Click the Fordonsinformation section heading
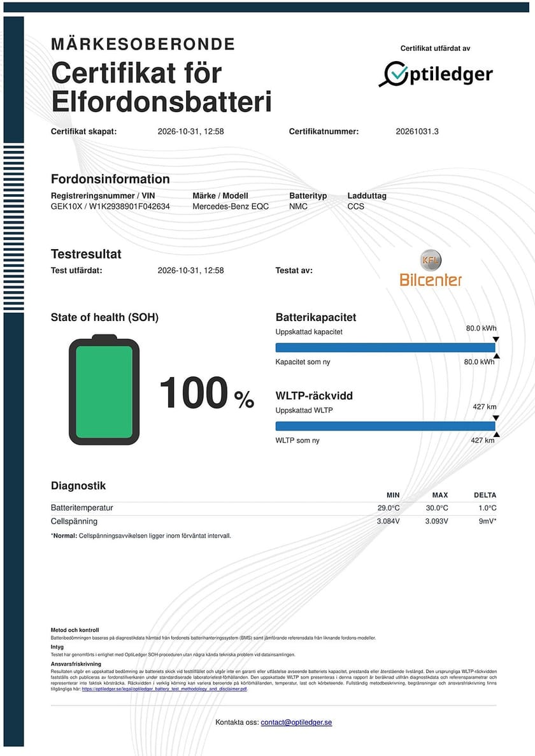The image size is (535, 756). click(110, 179)
